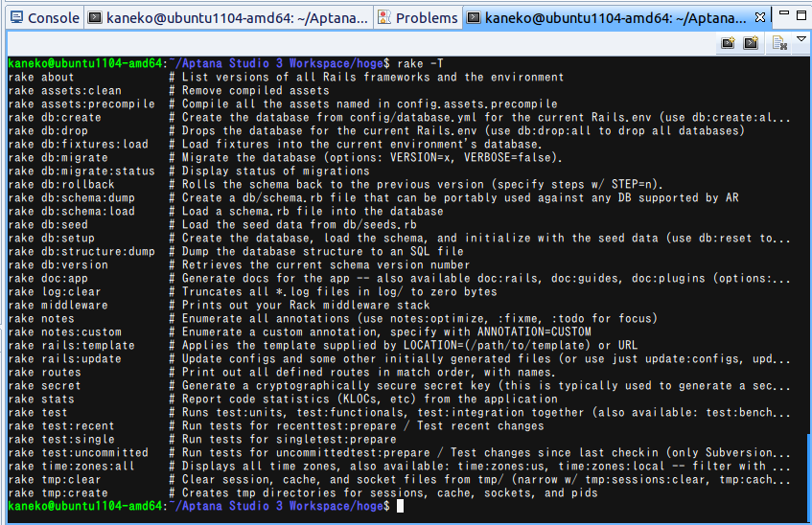Switch to the Console tab

(45, 18)
